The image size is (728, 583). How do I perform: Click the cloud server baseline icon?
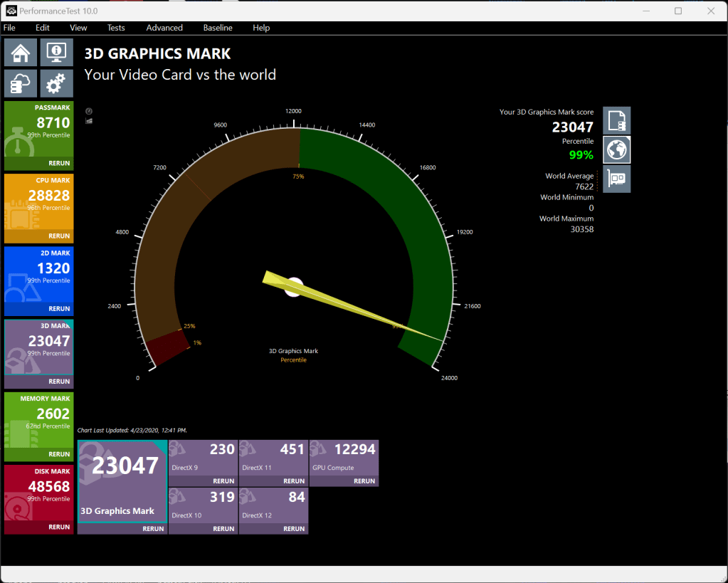click(x=21, y=84)
